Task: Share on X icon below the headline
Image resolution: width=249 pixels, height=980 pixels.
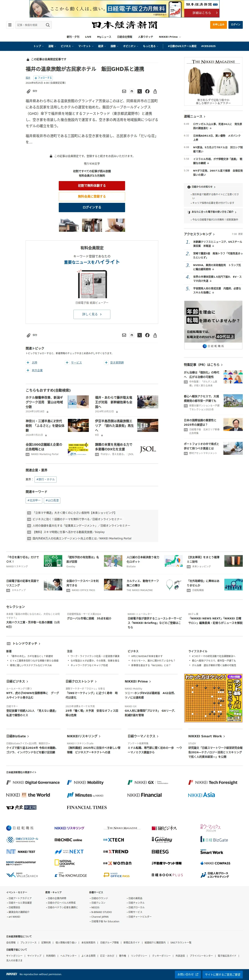Action: (x=140, y=91)
